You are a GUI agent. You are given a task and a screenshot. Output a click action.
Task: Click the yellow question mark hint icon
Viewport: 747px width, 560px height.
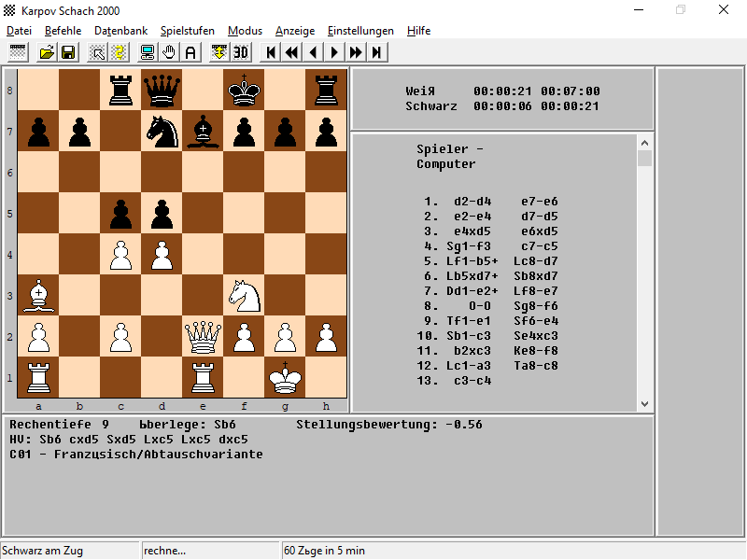[x=120, y=52]
